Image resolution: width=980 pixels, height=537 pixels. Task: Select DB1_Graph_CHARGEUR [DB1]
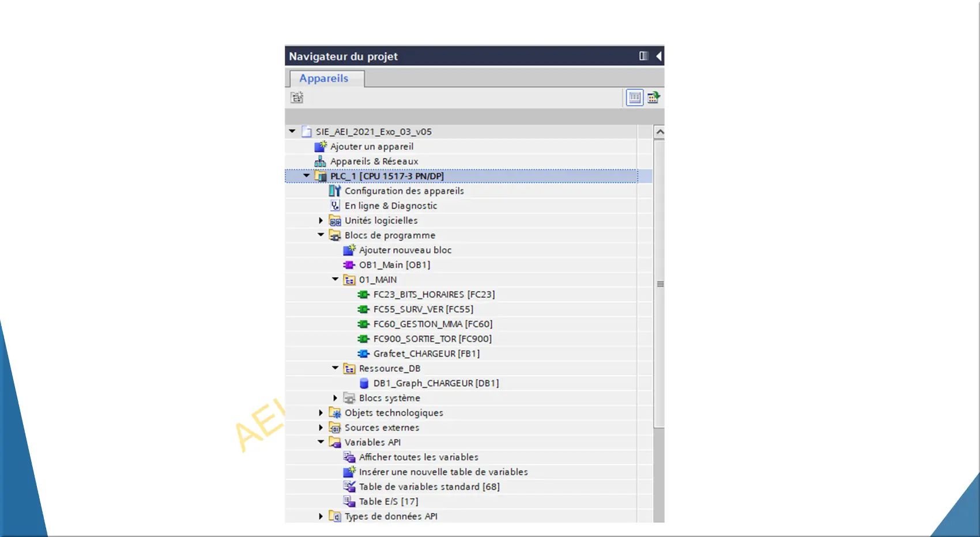click(436, 383)
